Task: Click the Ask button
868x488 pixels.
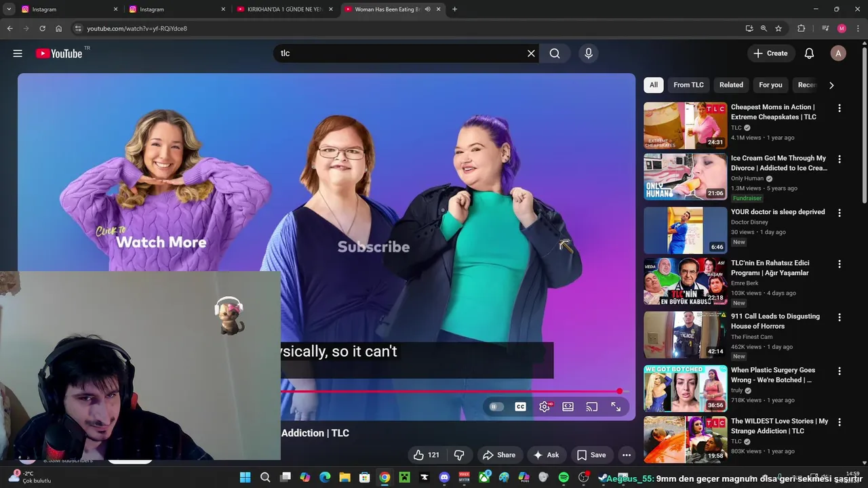Action: tap(547, 455)
